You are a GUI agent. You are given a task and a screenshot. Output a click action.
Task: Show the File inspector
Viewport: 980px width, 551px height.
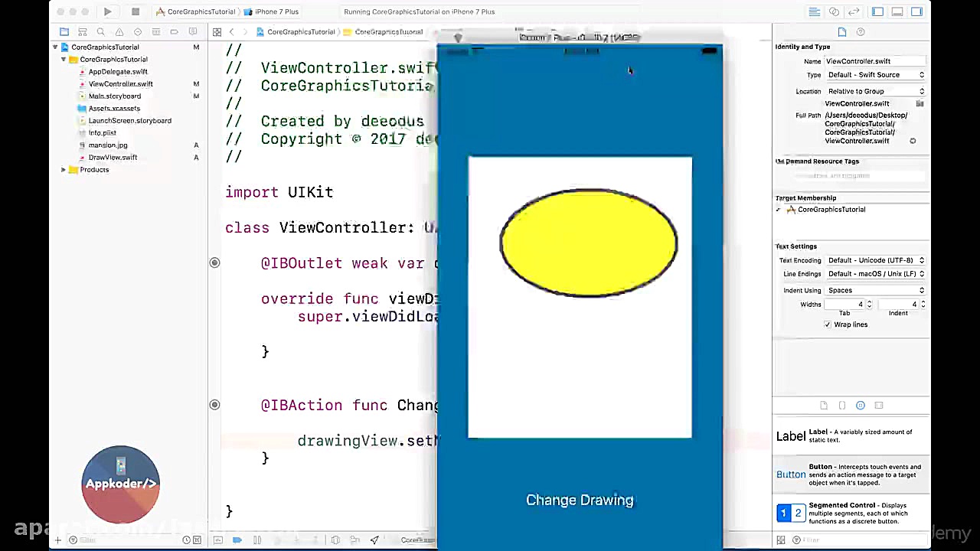point(842,31)
